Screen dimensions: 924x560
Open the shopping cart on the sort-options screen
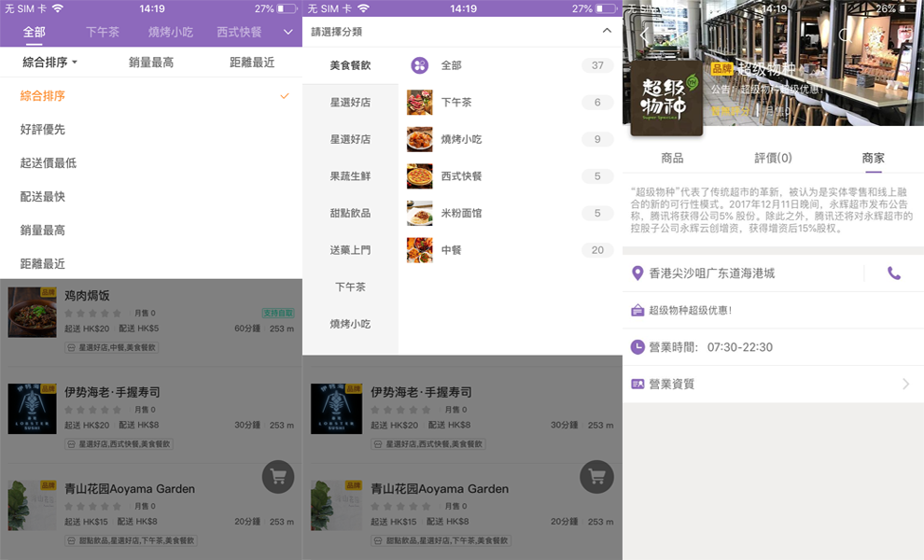(x=278, y=476)
